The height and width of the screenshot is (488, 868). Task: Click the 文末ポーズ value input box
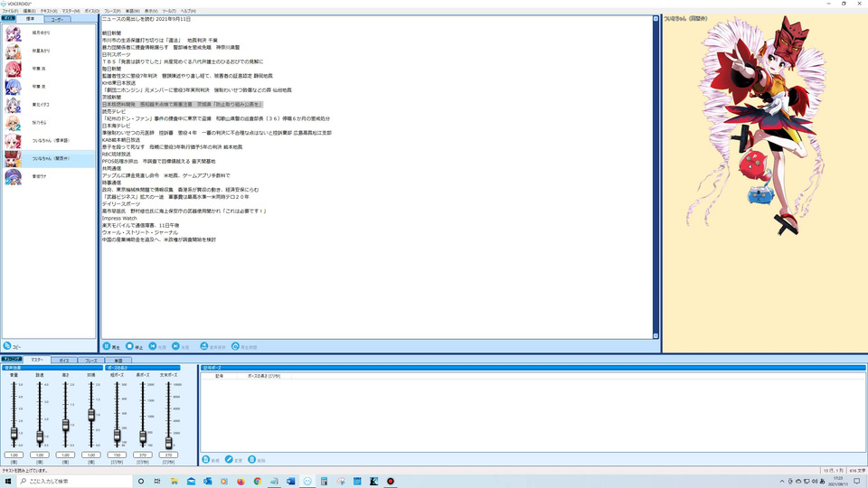pos(168,455)
